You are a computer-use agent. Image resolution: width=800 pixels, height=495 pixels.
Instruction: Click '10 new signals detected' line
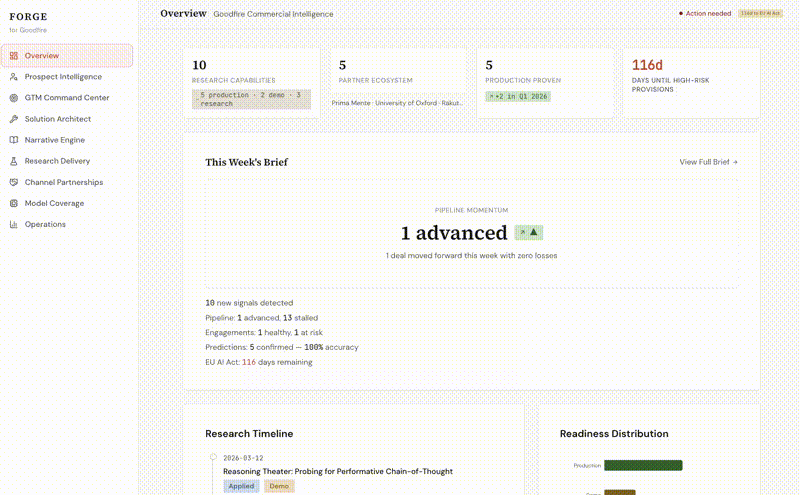tap(249, 303)
